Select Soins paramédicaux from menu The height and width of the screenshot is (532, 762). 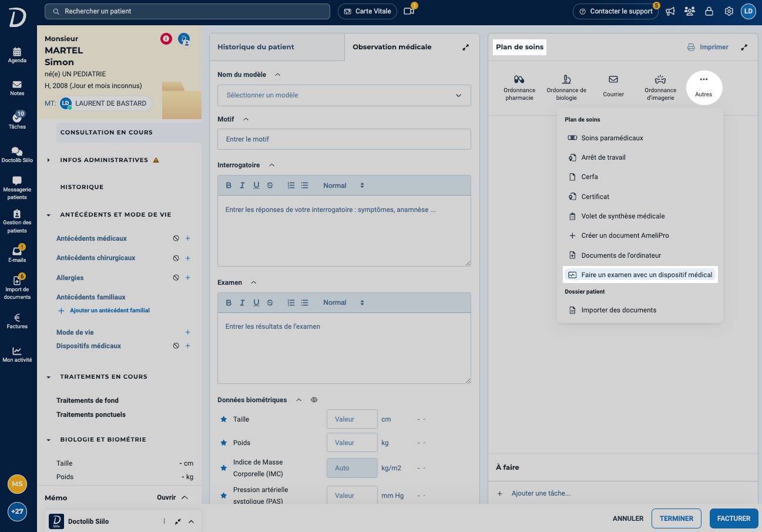pyautogui.click(x=640, y=138)
